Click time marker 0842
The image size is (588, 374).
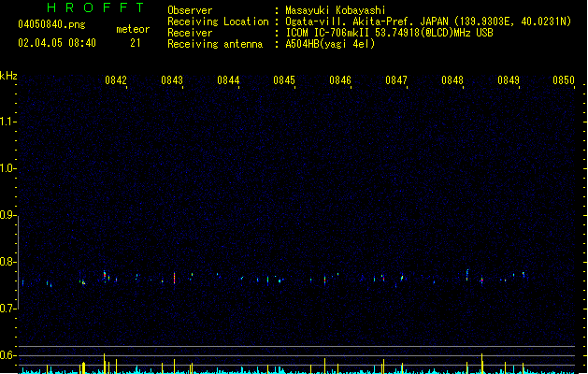click(116, 80)
